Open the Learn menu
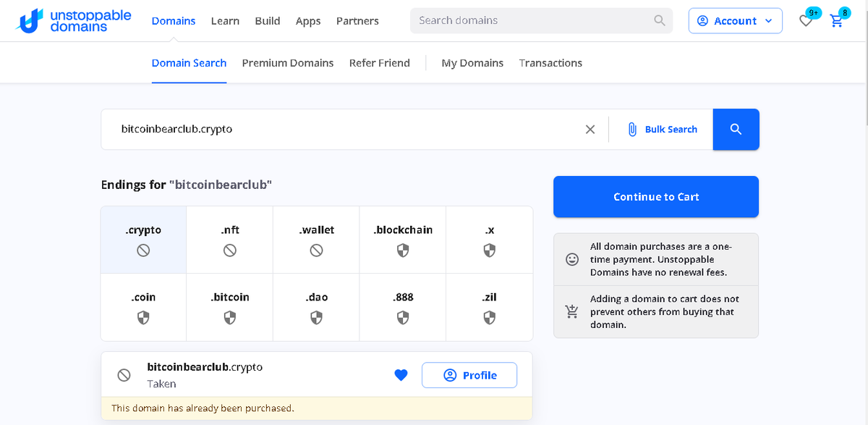This screenshot has width=868, height=425. tap(225, 21)
